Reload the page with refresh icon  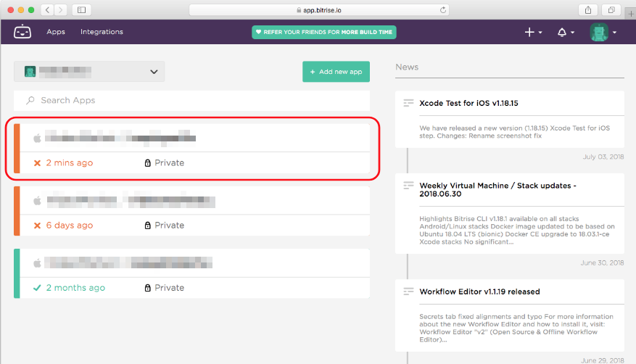(443, 9)
